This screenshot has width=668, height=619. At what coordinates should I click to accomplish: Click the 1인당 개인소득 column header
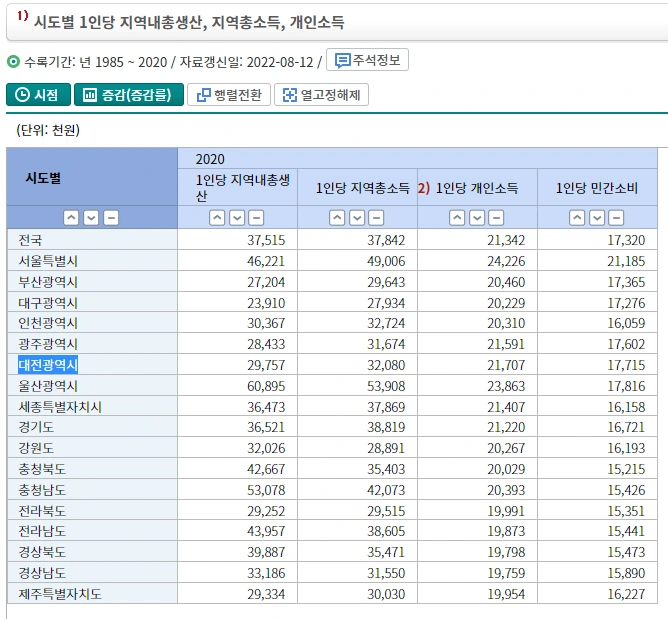coord(477,188)
